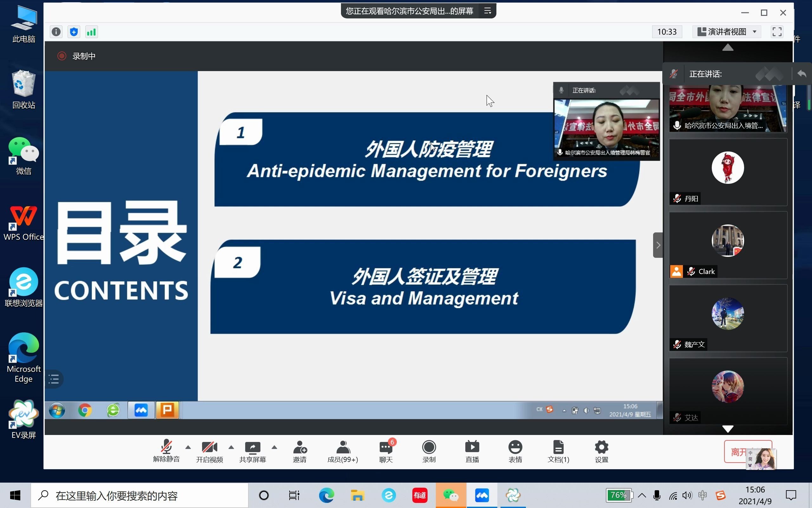Image resolution: width=812 pixels, height=508 pixels.
Task: Switch to Tencent Meeting on taskbar
Action: [482, 495]
